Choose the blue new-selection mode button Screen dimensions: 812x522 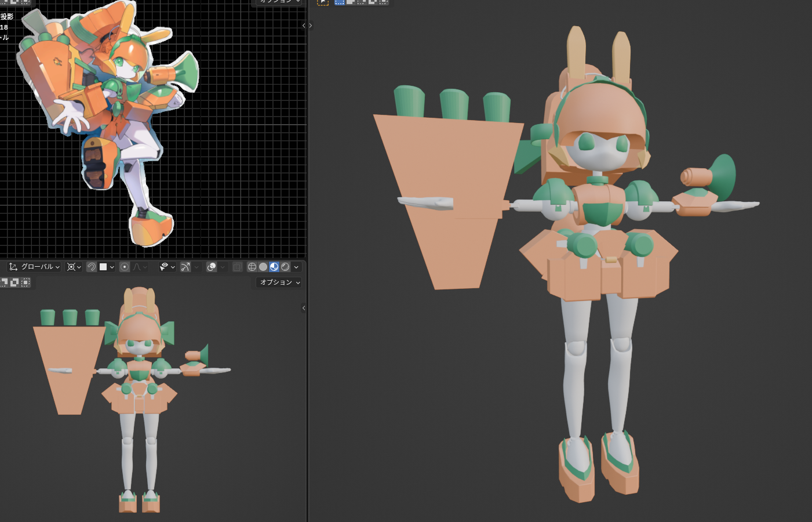click(x=340, y=2)
